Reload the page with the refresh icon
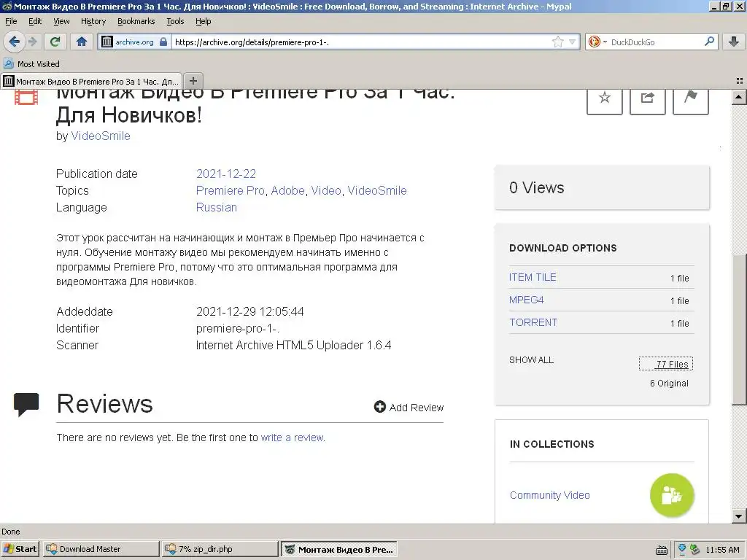Image resolution: width=747 pixels, height=560 pixels. 55,42
